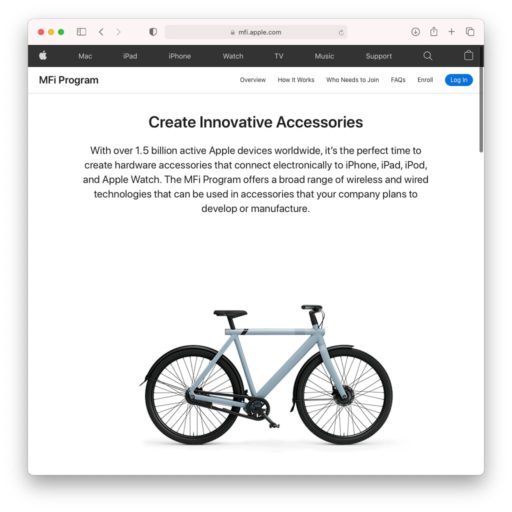Screen dimensions: 512x512
Task: Click the page's vertical scrollbar
Action: [481, 110]
